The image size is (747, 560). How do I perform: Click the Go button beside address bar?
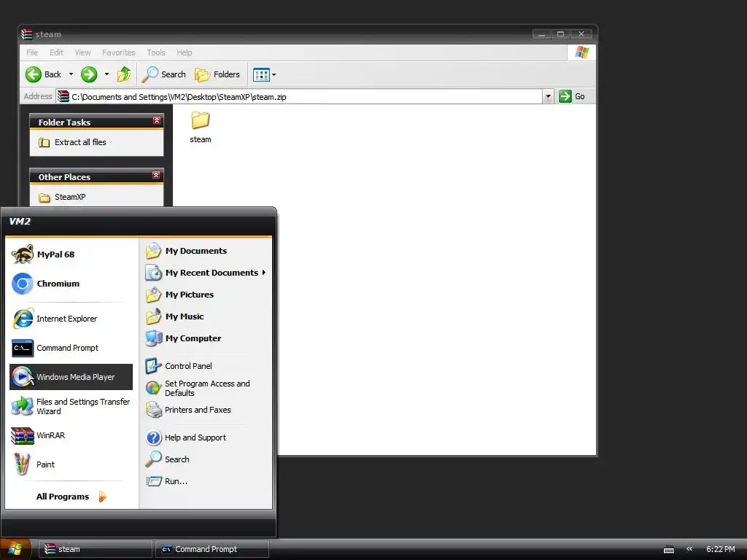point(572,96)
